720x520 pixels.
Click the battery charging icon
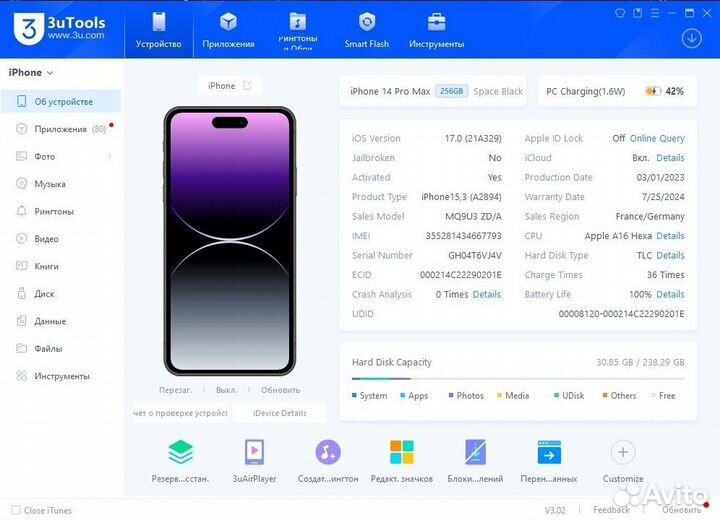(x=653, y=91)
